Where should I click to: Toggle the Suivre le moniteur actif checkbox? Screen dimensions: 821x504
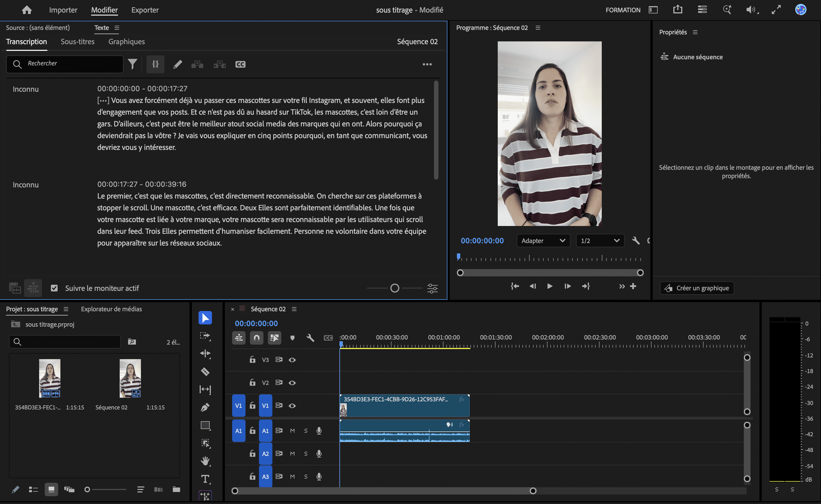pos(54,288)
